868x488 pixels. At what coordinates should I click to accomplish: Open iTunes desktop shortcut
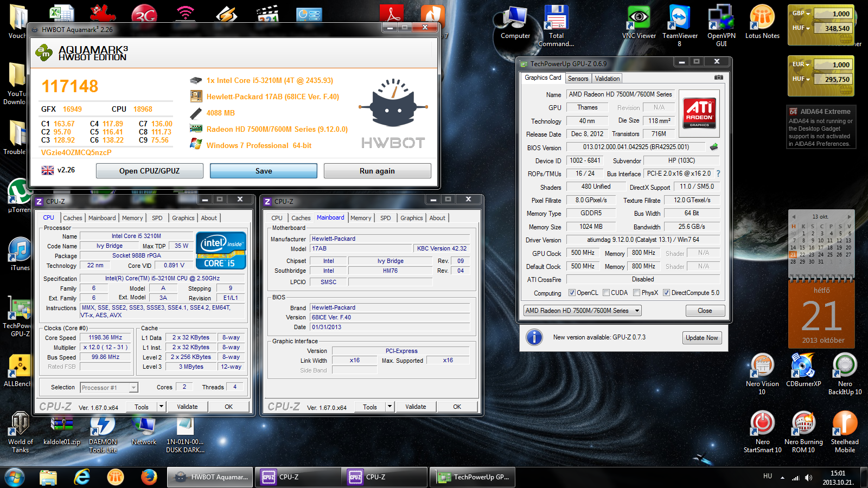20,254
